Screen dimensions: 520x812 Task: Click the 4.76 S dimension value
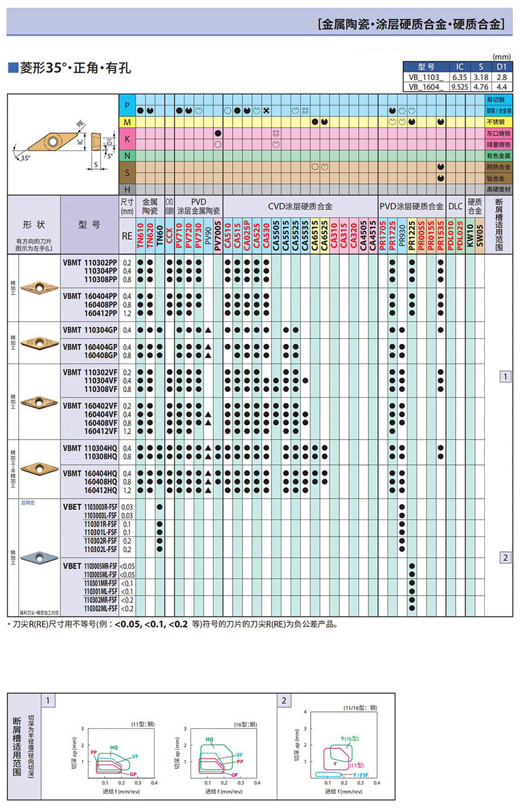[481, 86]
